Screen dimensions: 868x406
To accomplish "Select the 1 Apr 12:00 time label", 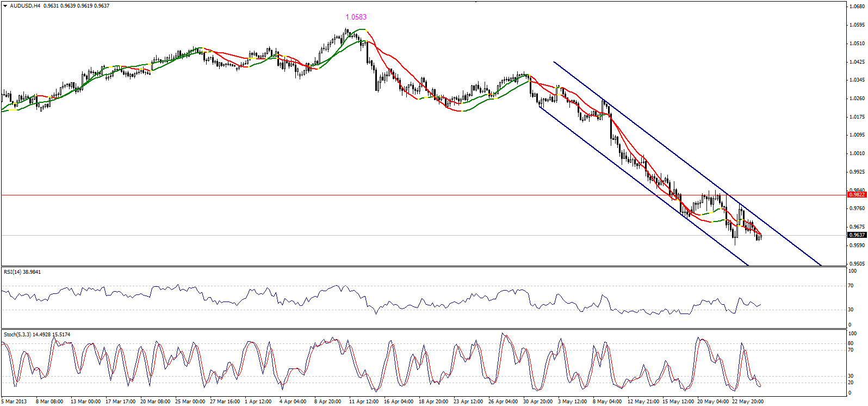I will click(x=258, y=402).
